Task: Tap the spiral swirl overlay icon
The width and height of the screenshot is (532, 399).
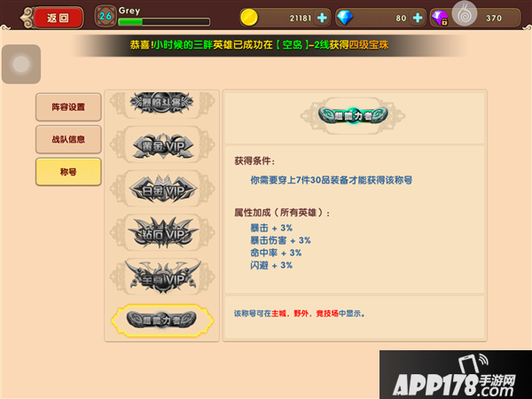Action: tap(465, 13)
